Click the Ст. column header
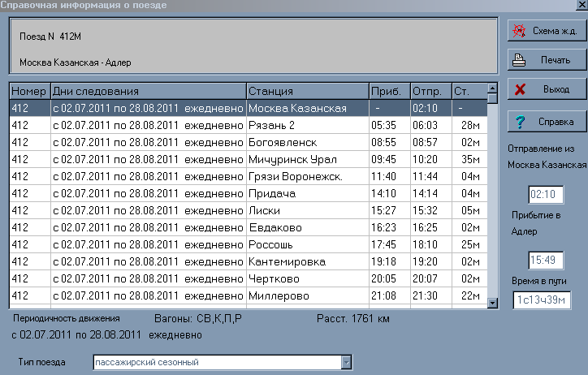 point(469,91)
